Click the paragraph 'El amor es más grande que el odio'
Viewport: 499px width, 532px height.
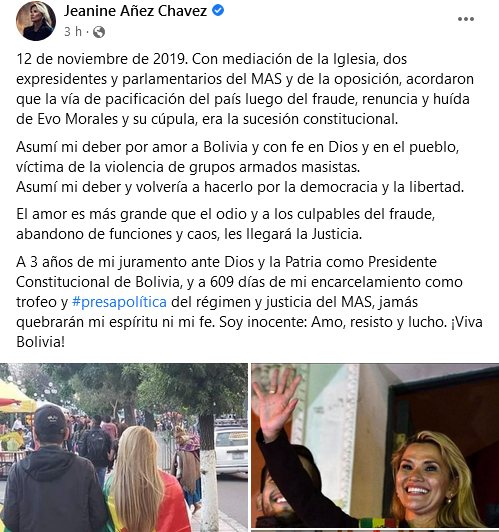(226, 224)
